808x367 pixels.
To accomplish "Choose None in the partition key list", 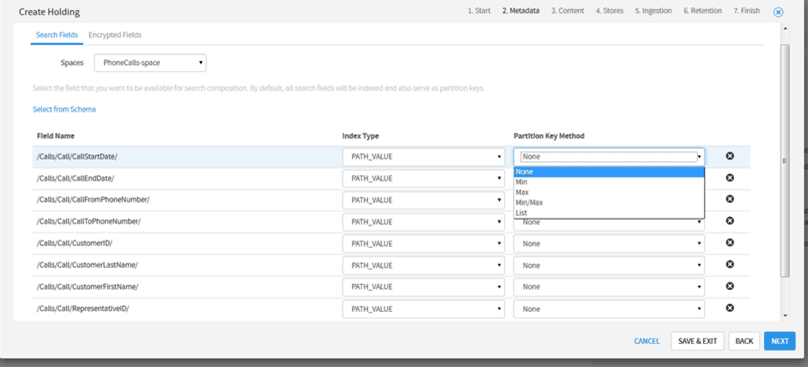I will pos(609,172).
